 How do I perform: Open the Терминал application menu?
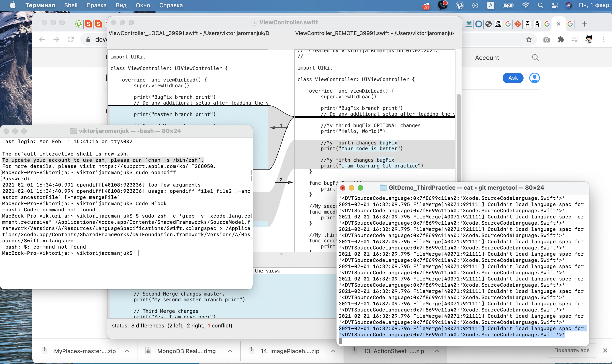tap(40, 5)
